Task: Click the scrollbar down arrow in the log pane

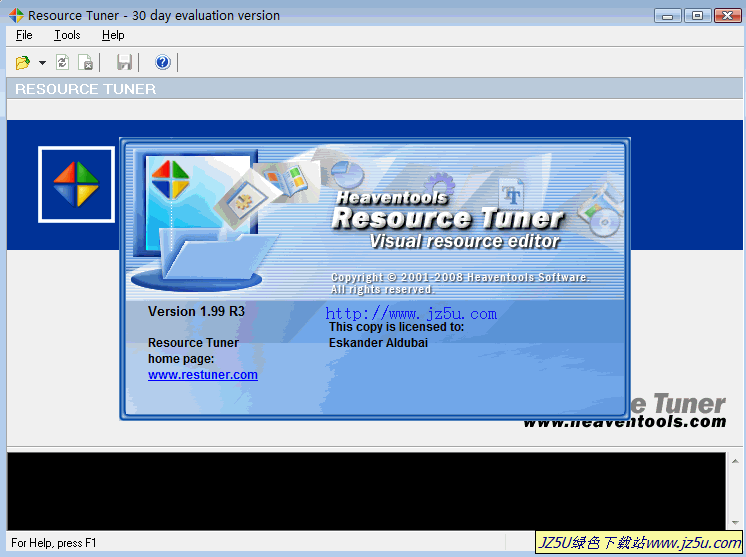Action: pos(735,523)
